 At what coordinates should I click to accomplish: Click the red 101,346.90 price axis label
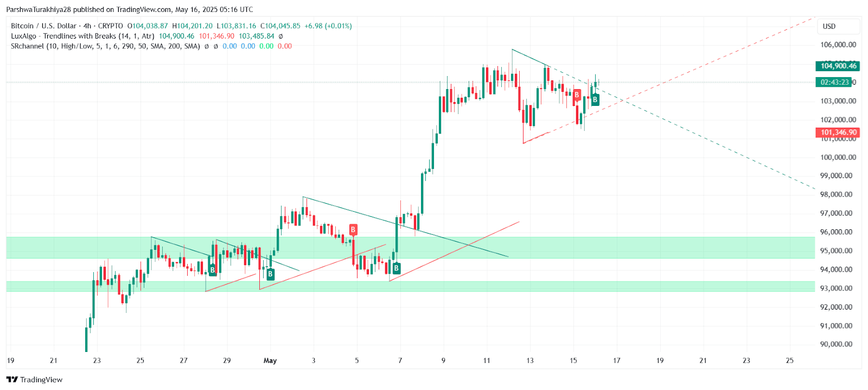pyautogui.click(x=838, y=133)
